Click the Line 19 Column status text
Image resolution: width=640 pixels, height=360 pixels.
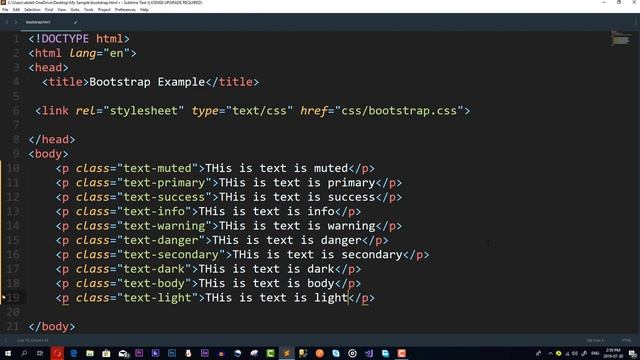[33, 340]
